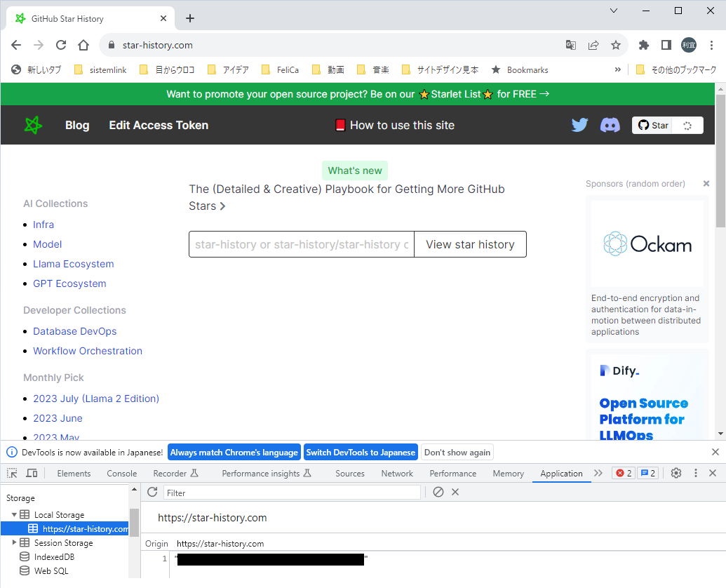Open the Twitter icon link
This screenshot has height=588, width=726.
tap(579, 125)
